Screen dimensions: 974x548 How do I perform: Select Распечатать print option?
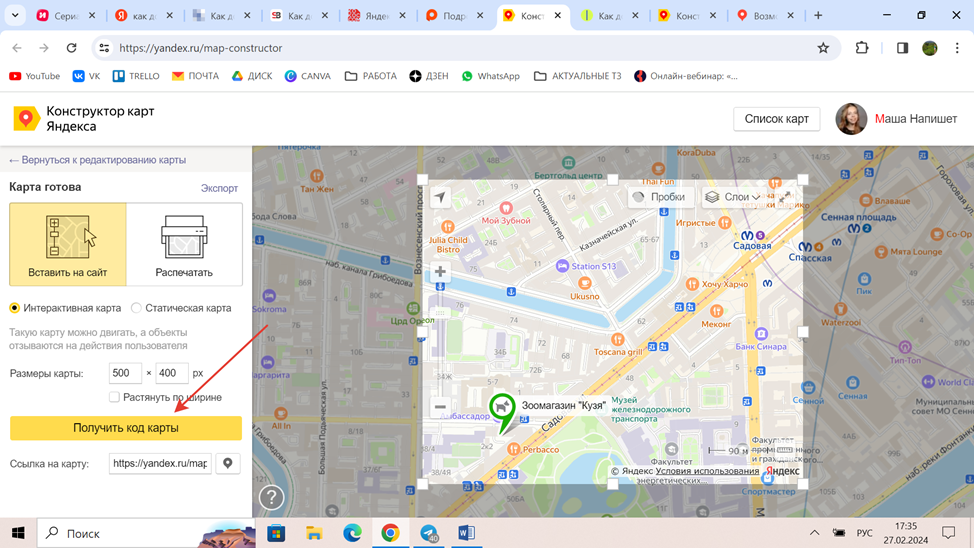click(x=184, y=244)
